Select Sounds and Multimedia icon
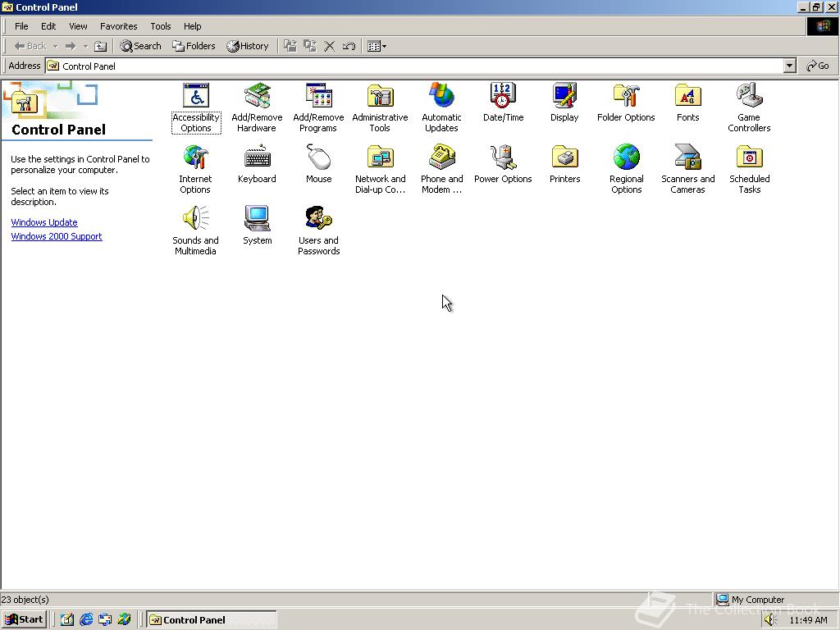This screenshot has height=630, width=840. click(x=195, y=231)
